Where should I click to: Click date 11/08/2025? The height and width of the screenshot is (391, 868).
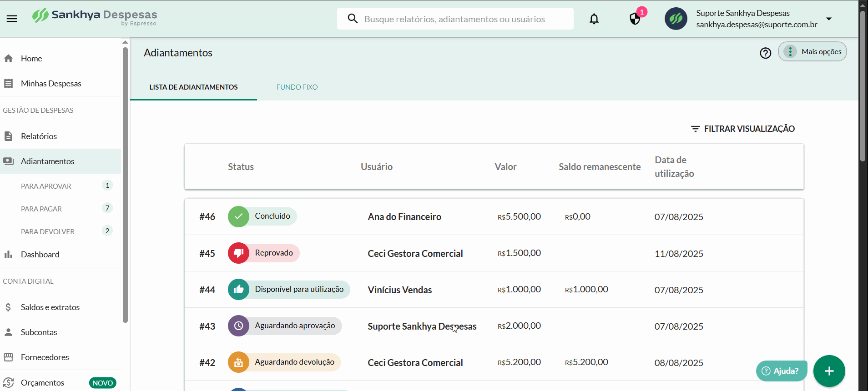click(x=679, y=254)
